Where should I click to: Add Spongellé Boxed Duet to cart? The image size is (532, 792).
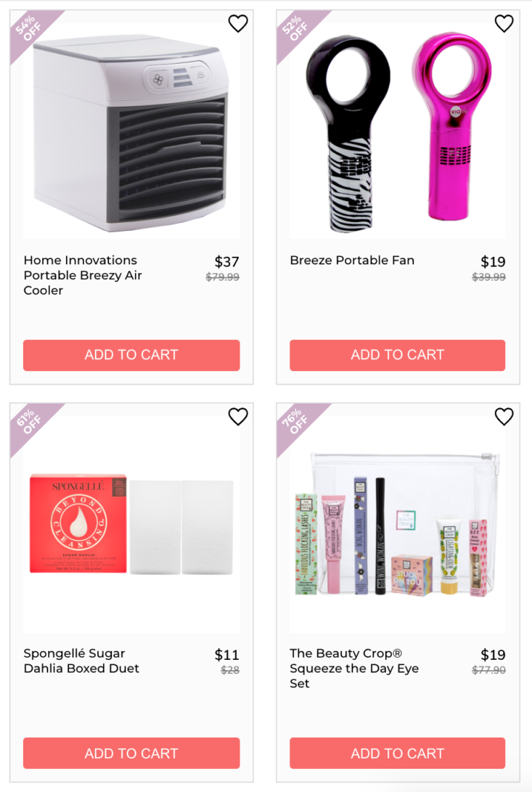coord(131,753)
